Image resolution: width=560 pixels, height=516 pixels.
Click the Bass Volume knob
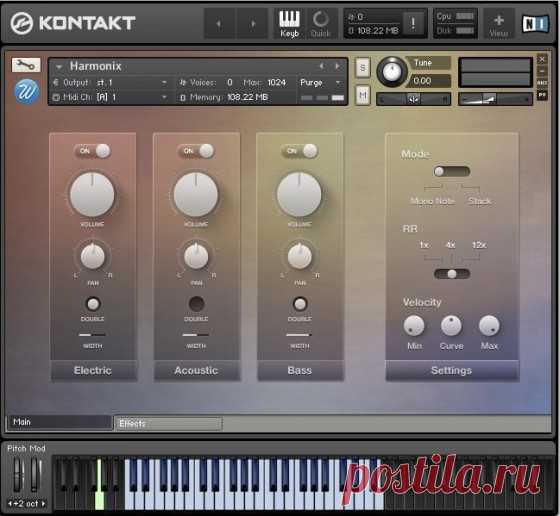point(299,195)
